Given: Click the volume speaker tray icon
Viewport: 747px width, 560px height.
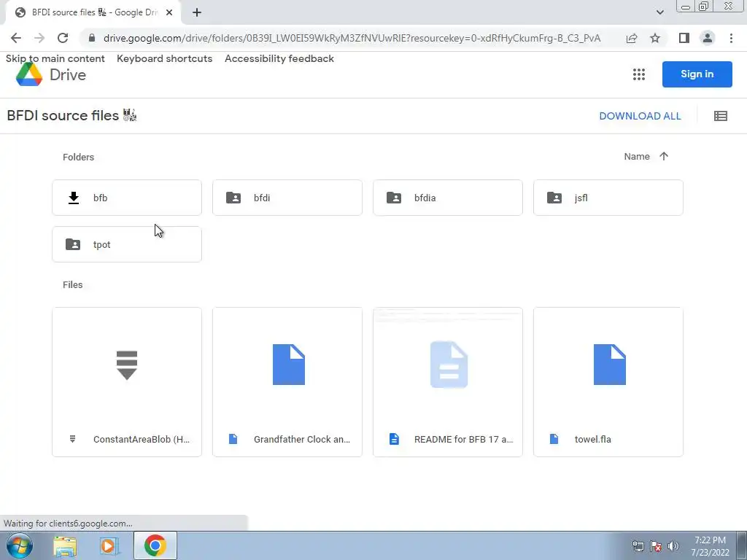Looking at the screenshot, I should click(x=673, y=546).
